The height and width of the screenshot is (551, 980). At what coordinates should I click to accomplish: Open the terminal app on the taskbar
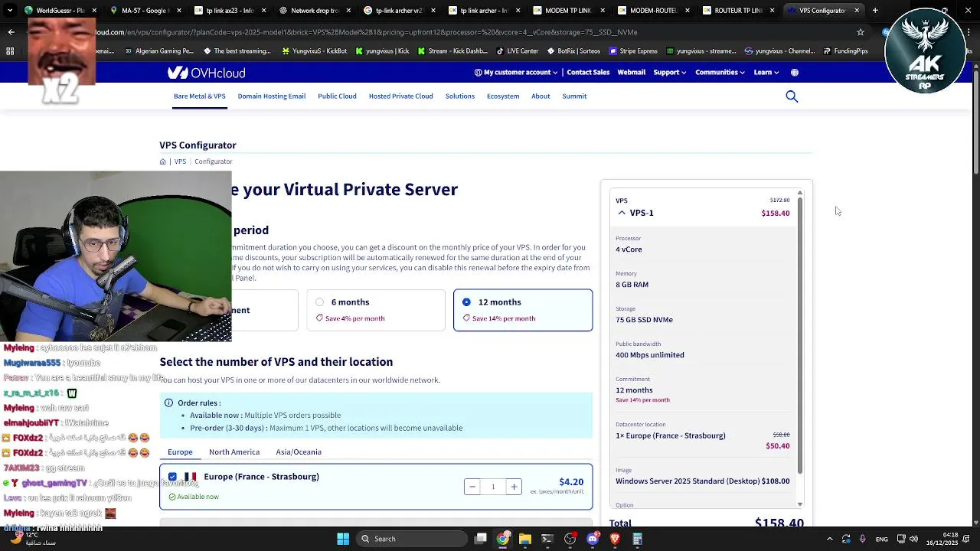click(x=547, y=539)
